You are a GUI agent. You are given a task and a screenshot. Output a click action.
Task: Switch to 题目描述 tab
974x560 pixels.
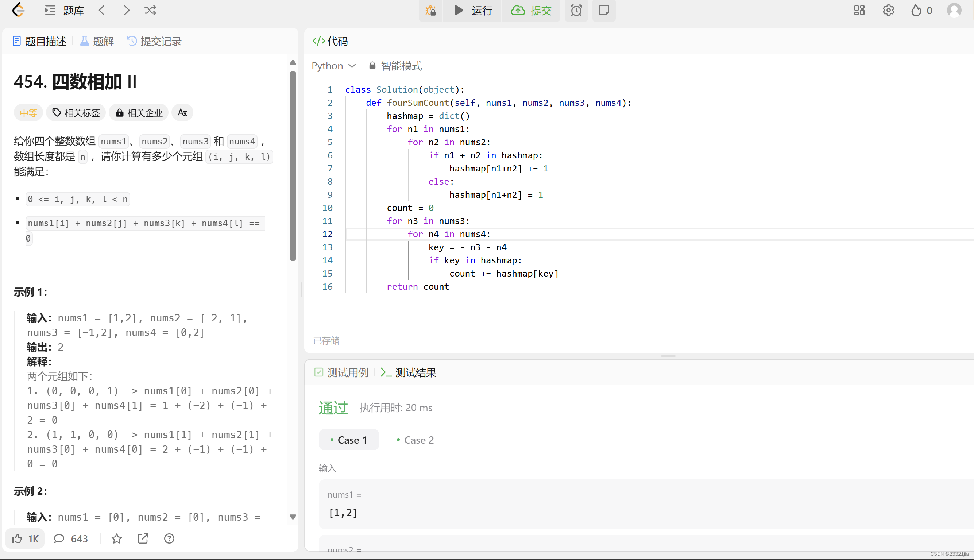click(40, 41)
